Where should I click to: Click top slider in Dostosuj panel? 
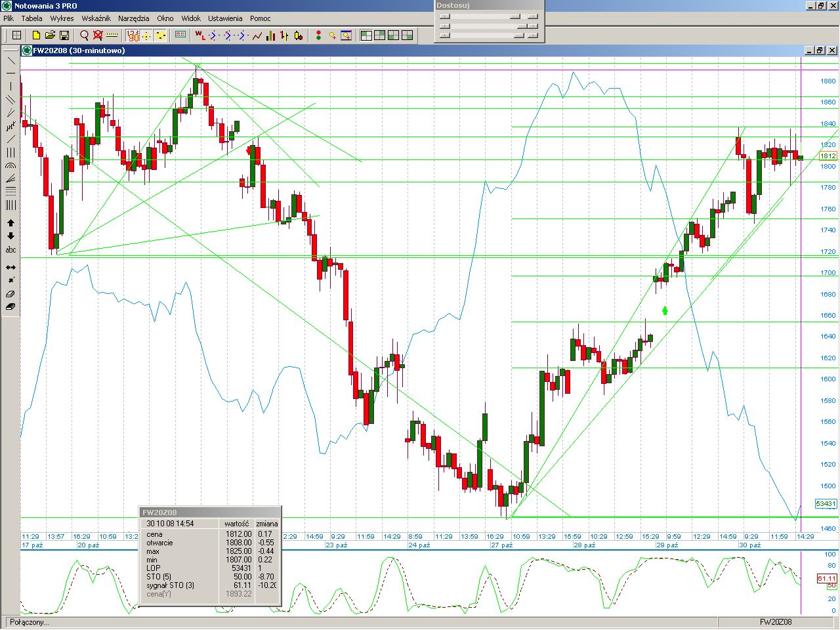(489, 17)
